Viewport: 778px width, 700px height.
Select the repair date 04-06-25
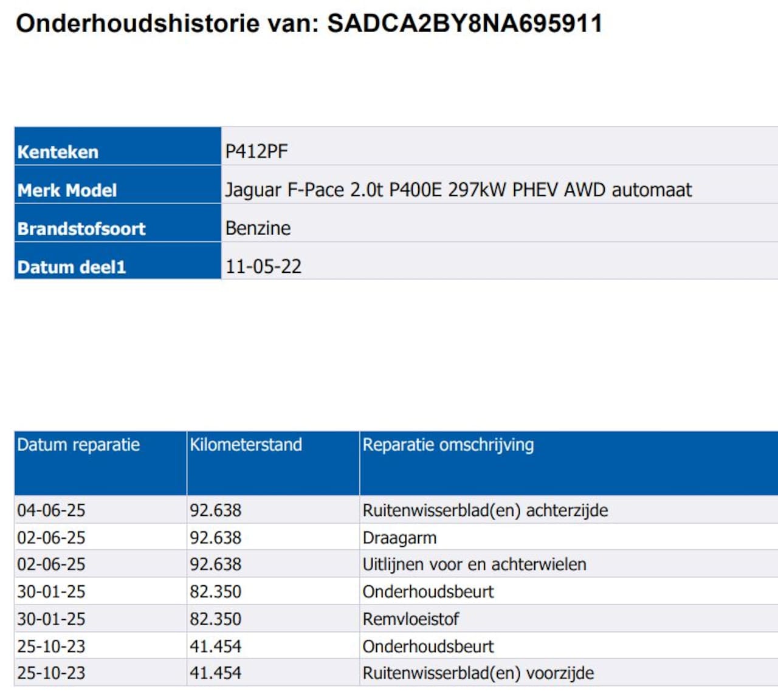click(51, 510)
